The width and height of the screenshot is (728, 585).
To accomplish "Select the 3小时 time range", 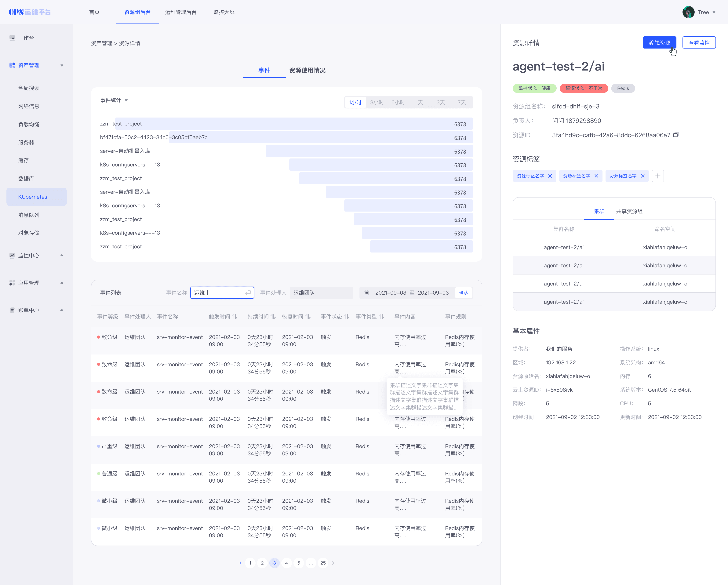I will coord(377,102).
